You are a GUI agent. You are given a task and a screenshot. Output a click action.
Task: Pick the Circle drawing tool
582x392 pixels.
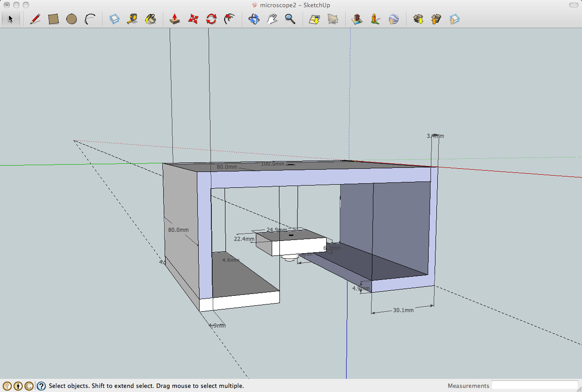[x=71, y=19]
